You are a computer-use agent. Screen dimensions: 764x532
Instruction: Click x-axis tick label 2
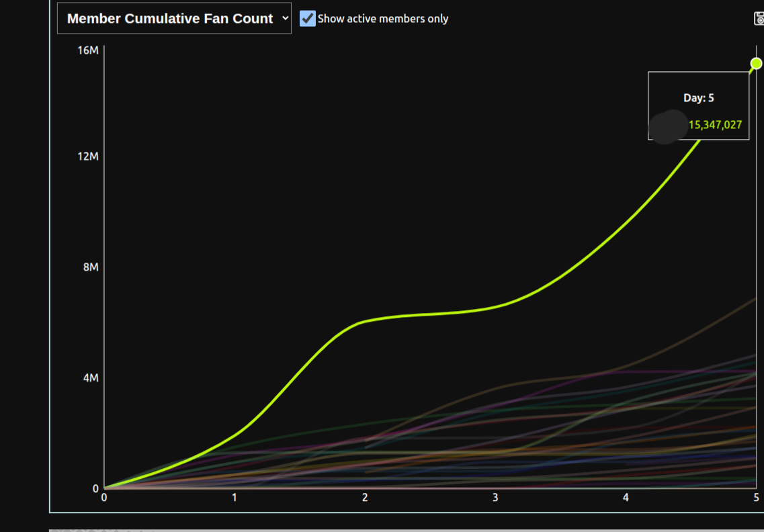click(365, 498)
